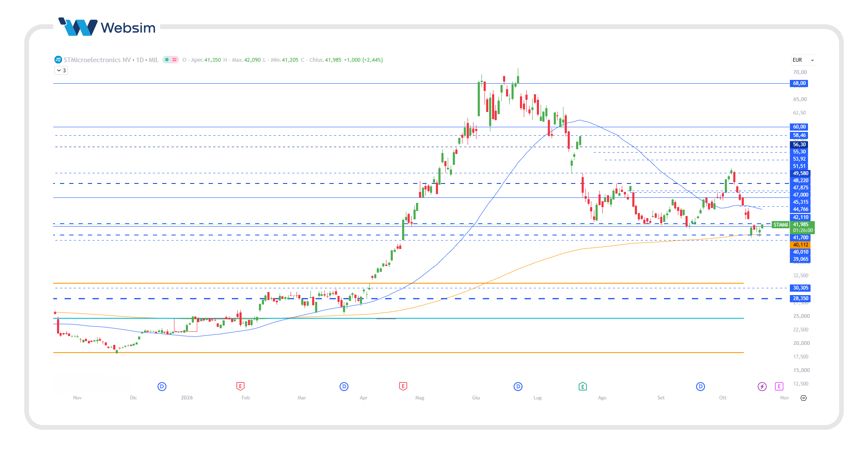
Task: Click the 30,305 price level label
Action: (800, 288)
